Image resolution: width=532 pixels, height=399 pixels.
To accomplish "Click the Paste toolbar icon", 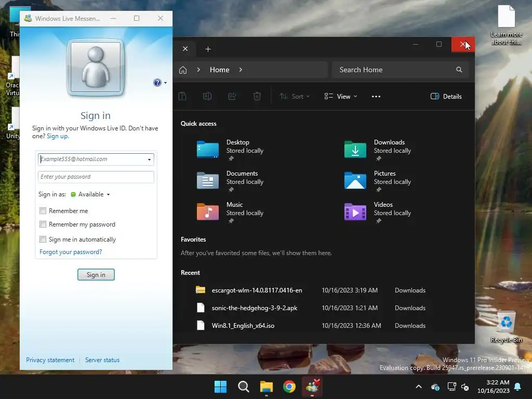I will [x=182, y=96].
